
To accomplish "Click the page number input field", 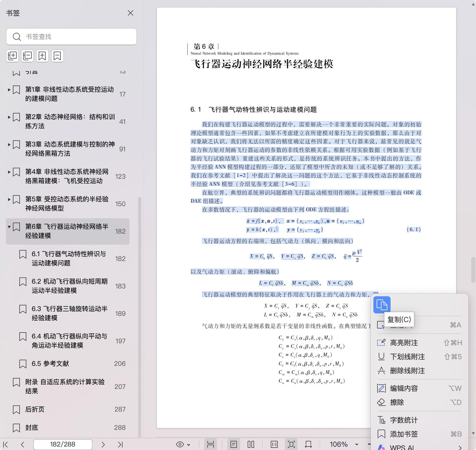I will pos(62,444).
